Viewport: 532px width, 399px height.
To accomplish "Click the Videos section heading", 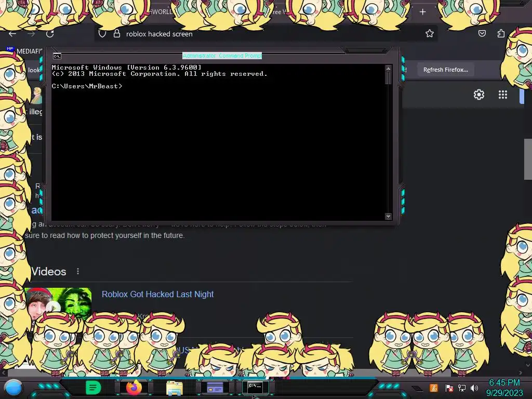I will click(x=48, y=271).
